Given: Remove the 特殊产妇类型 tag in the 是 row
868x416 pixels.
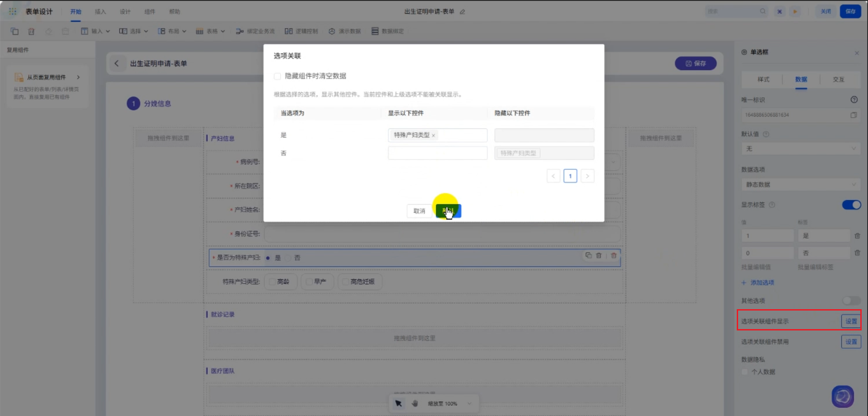Looking at the screenshot, I should click(x=434, y=135).
